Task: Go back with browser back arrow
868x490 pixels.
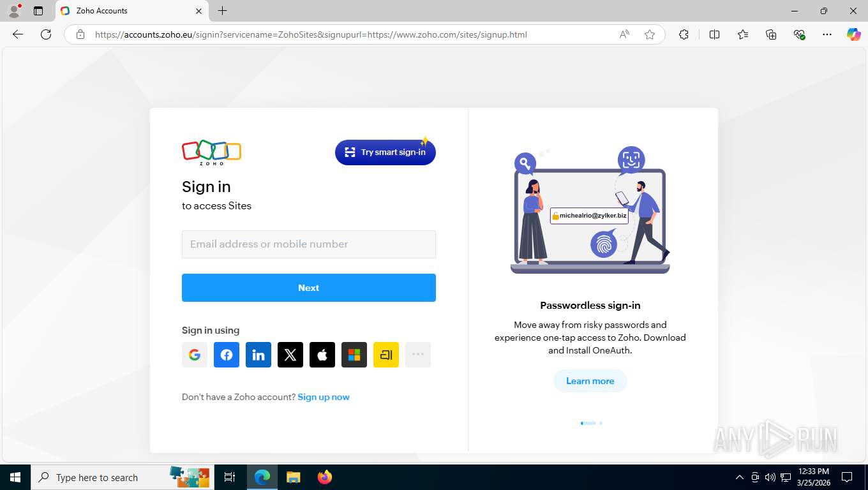Action: tap(18, 34)
